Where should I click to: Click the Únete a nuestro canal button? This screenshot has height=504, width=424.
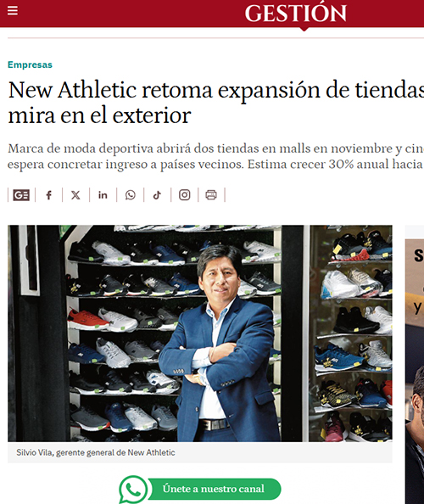[x=214, y=489]
